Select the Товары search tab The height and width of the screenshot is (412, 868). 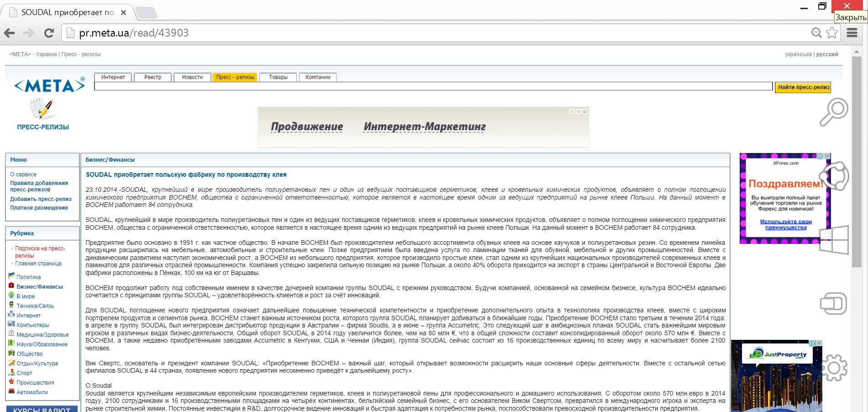[x=278, y=77]
